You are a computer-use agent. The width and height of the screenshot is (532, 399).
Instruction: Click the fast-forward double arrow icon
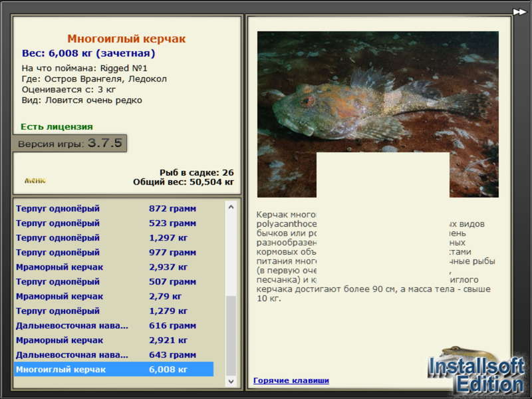(x=519, y=12)
